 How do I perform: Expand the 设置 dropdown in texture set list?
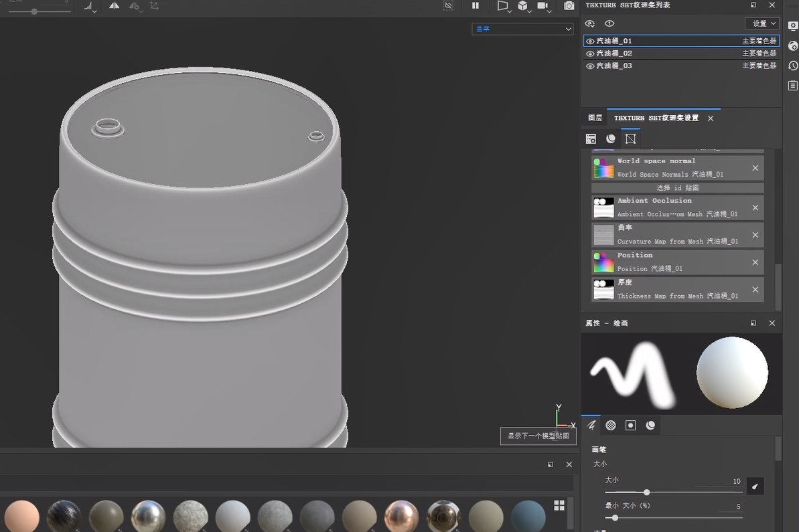click(x=762, y=23)
